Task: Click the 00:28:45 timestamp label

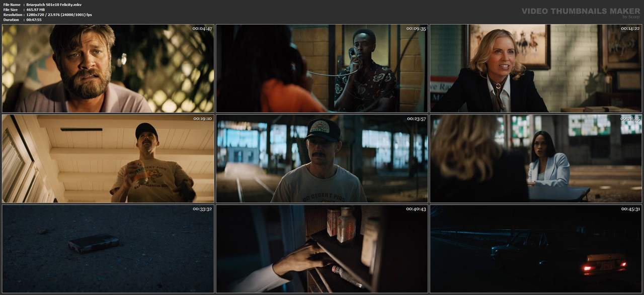Action: (x=630, y=119)
